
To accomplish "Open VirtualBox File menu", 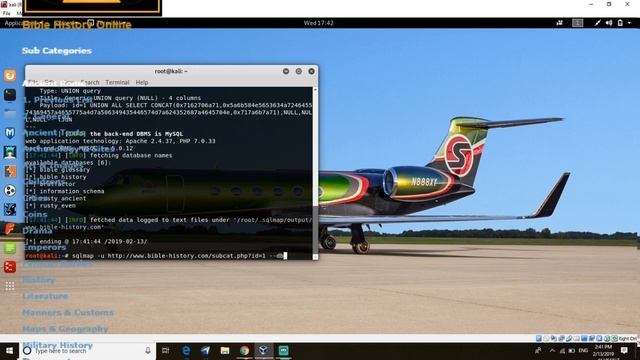I will pyautogui.click(x=7, y=13).
